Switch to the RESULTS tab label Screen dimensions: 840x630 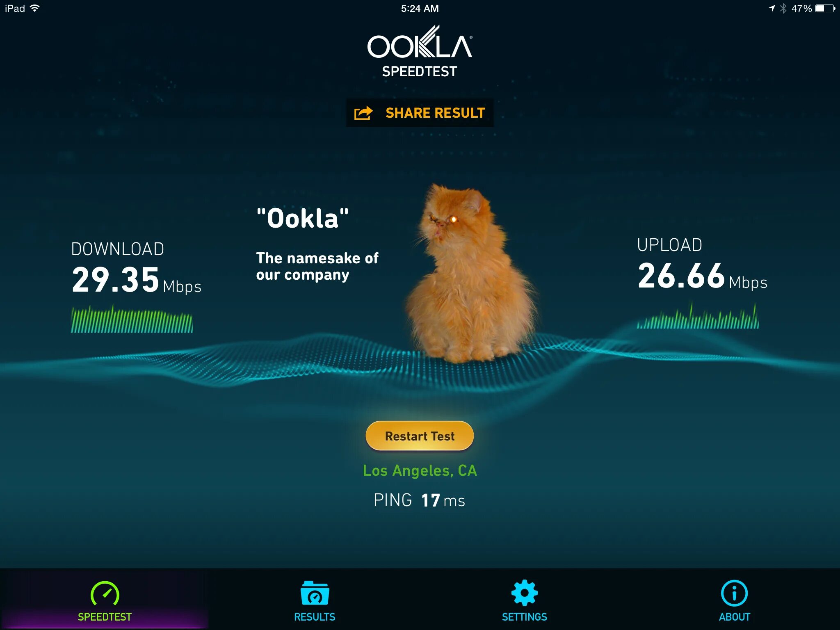315,616
